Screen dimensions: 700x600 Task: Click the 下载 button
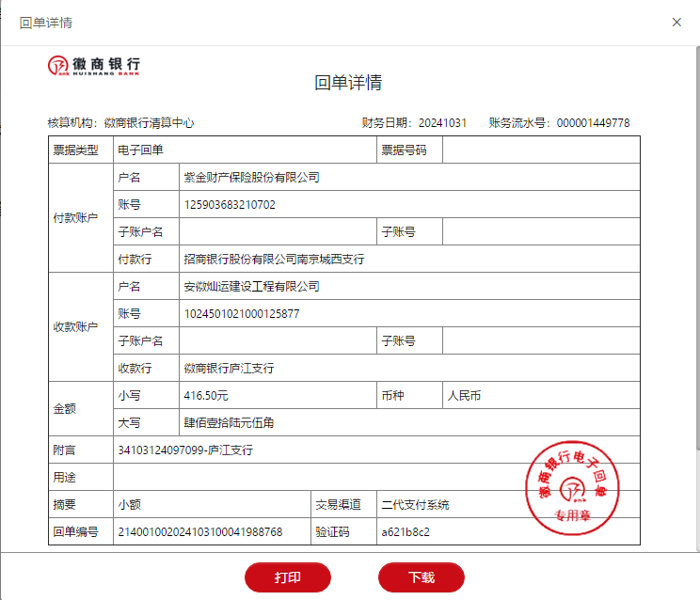click(x=422, y=576)
